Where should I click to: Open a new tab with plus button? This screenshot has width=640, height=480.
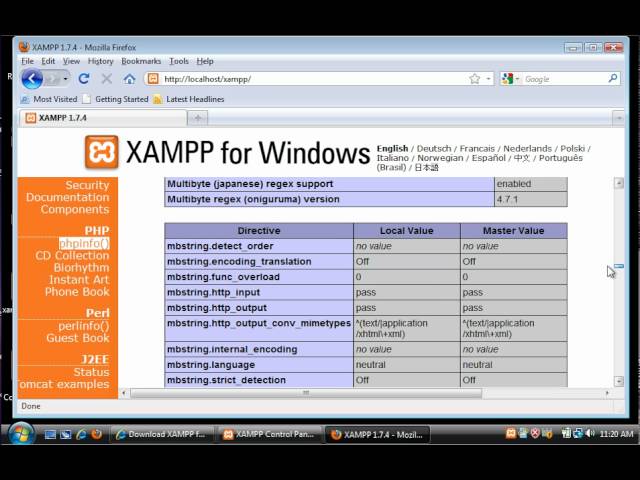tap(198, 118)
